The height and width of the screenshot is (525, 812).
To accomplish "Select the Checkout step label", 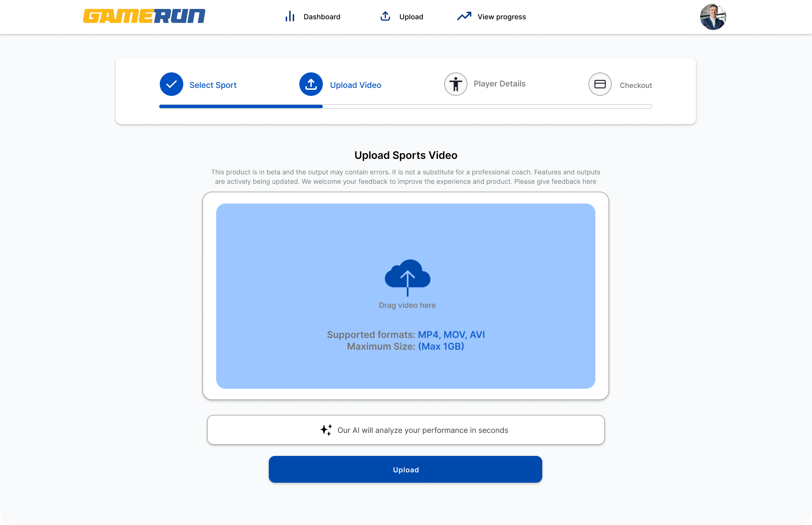I will [636, 86].
